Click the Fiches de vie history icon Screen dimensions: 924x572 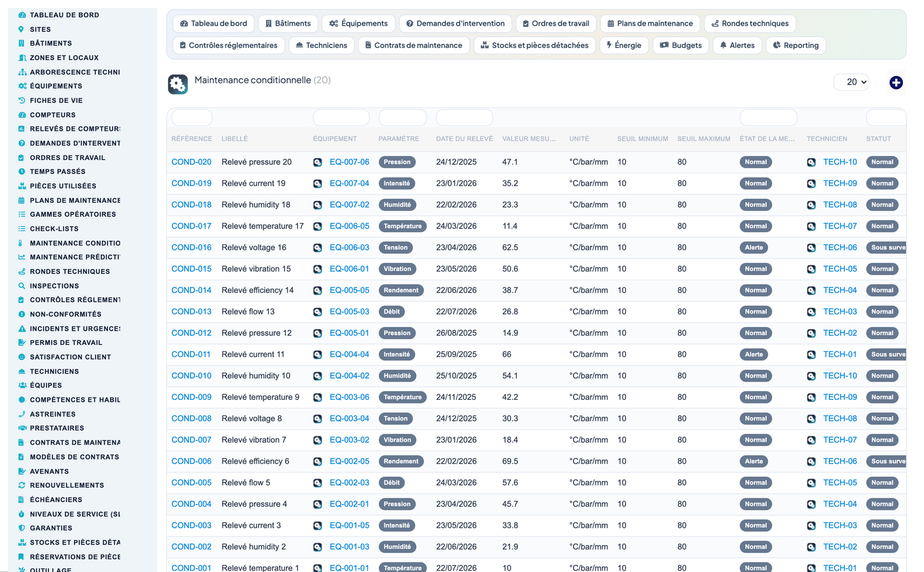click(x=22, y=100)
